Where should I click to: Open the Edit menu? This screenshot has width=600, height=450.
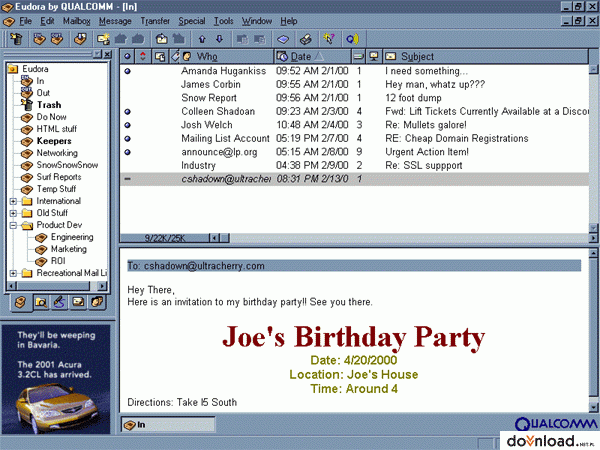pyautogui.click(x=47, y=21)
